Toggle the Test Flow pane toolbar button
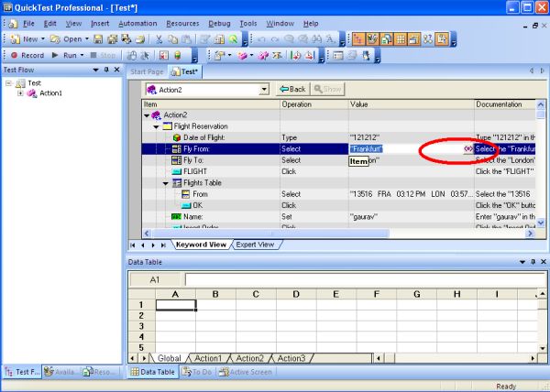The image size is (550, 392). tap(358, 39)
